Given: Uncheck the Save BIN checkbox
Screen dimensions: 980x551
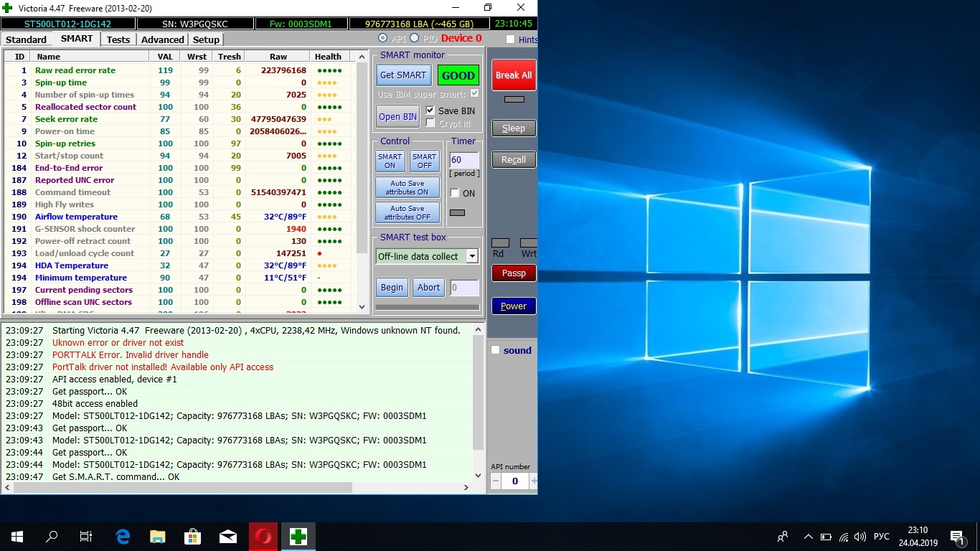Looking at the screenshot, I should pos(430,110).
